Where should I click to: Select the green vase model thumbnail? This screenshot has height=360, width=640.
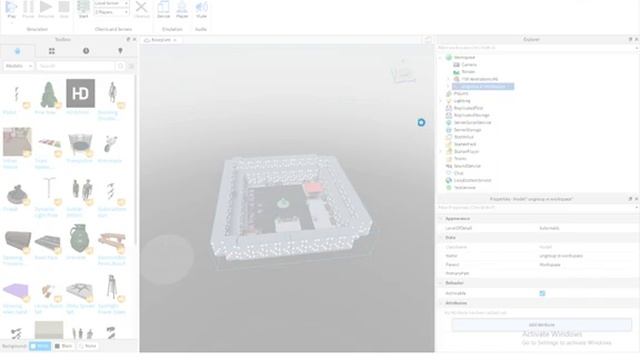click(x=80, y=239)
